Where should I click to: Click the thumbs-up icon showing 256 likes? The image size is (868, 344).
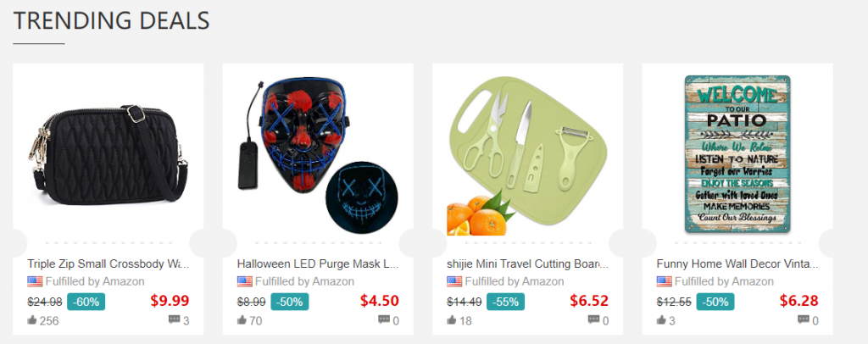point(31,319)
